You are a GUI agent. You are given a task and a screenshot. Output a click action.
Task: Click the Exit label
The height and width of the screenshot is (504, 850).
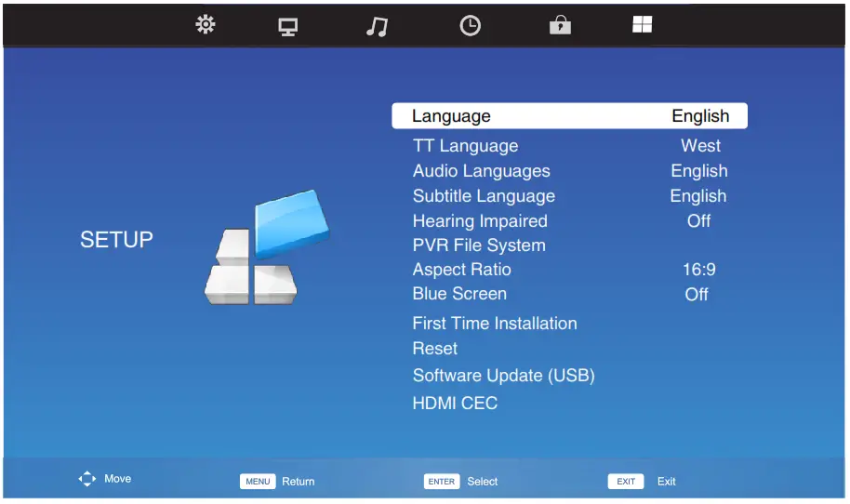coord(666,482)
